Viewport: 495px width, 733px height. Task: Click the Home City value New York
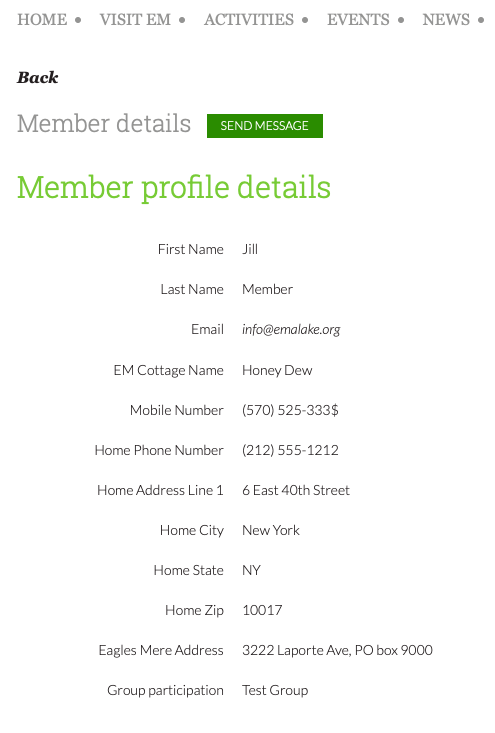tap(271, 530)
